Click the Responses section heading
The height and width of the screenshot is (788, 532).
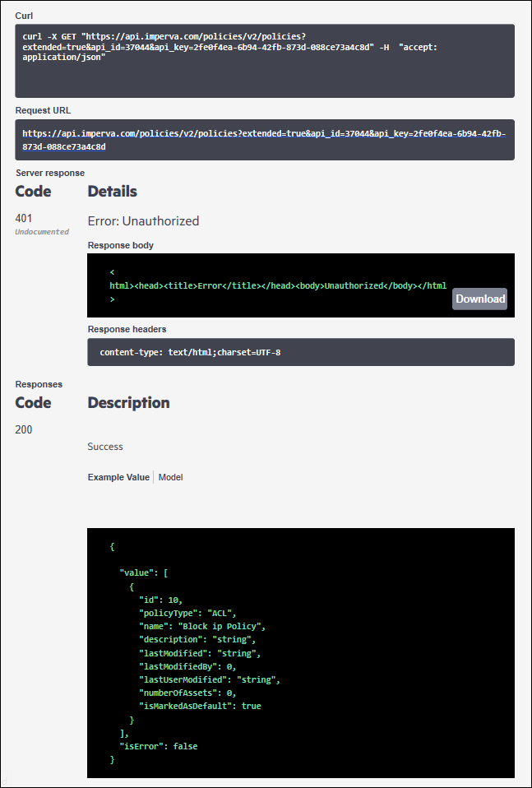coord(39,384)
